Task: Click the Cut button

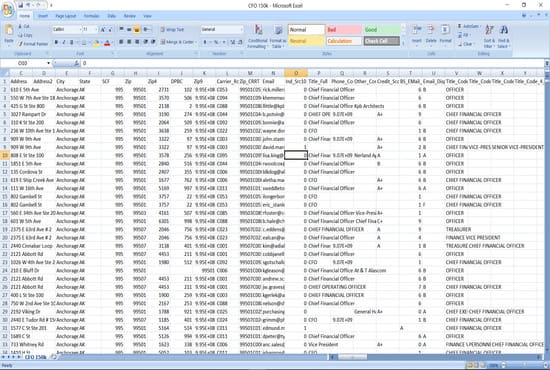Action: click(x=24, y=27)
